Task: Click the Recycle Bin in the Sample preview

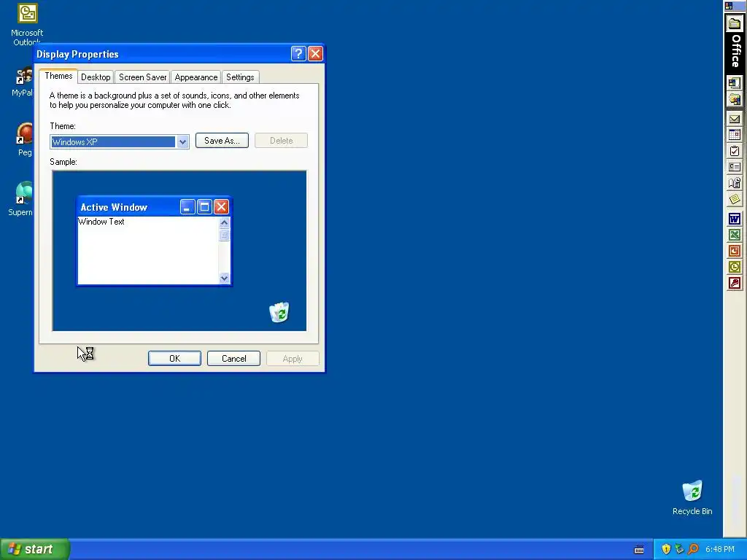Action: [279, 312]
